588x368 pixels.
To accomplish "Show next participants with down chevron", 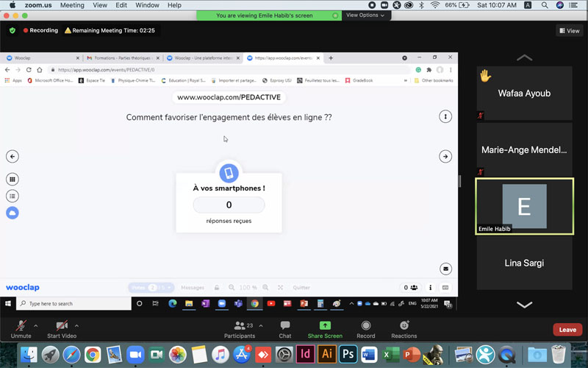I will (524, 305).
